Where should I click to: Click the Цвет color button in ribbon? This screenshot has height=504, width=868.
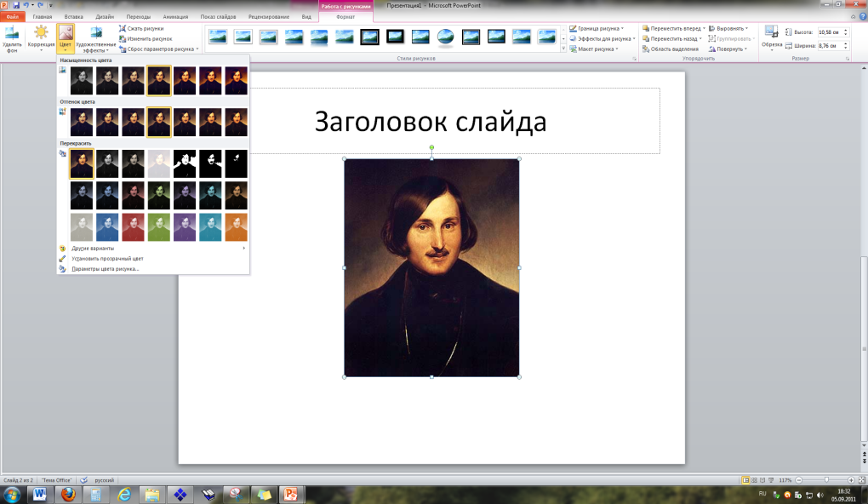click(x=66, y=39)
